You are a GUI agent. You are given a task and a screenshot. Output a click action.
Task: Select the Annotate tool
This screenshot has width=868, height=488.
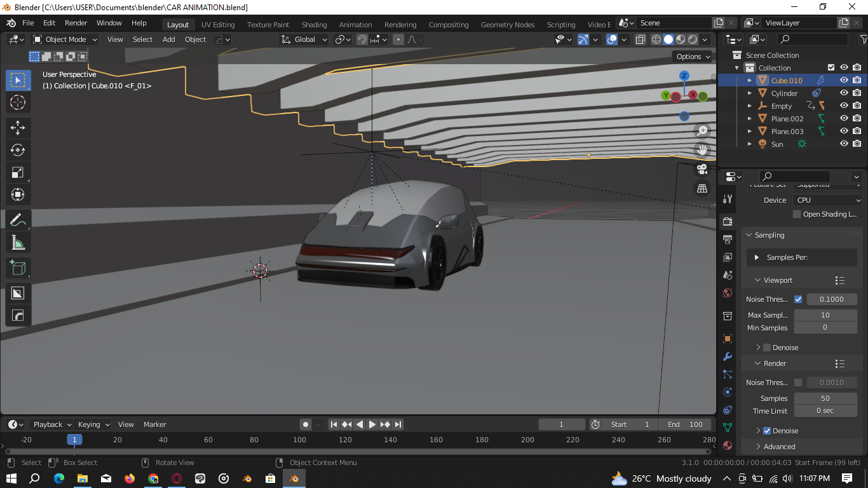point(18,220)
